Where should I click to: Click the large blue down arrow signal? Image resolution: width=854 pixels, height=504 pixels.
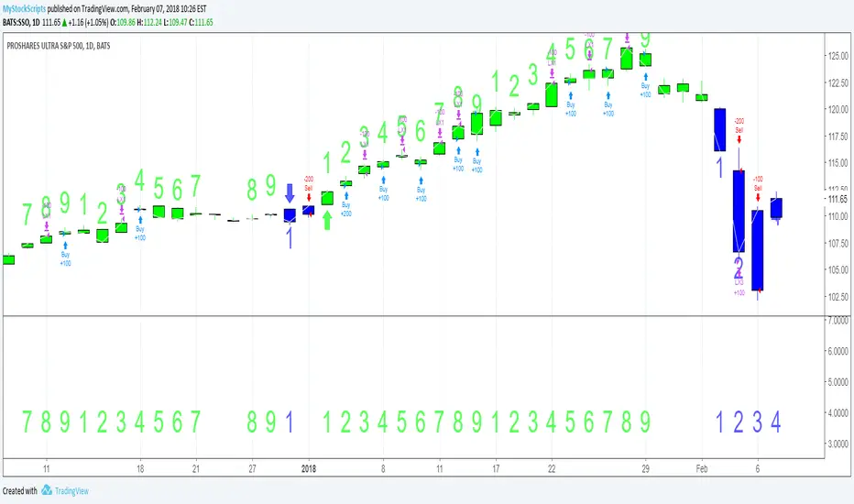click(290, 193)
